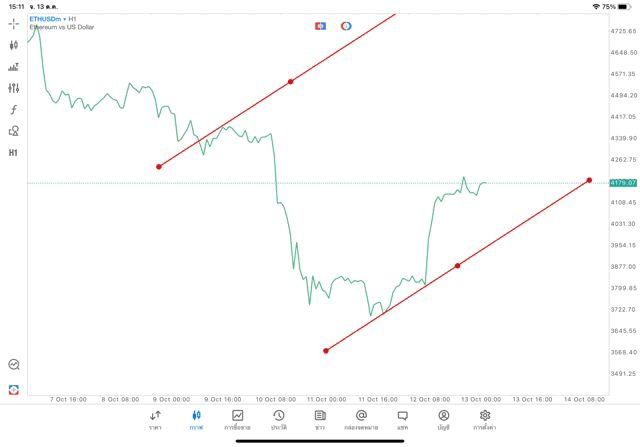Select the lower trendline's right end anchor point
The width and height of the screenshot is (640, 447).
(x=590, y=180)
